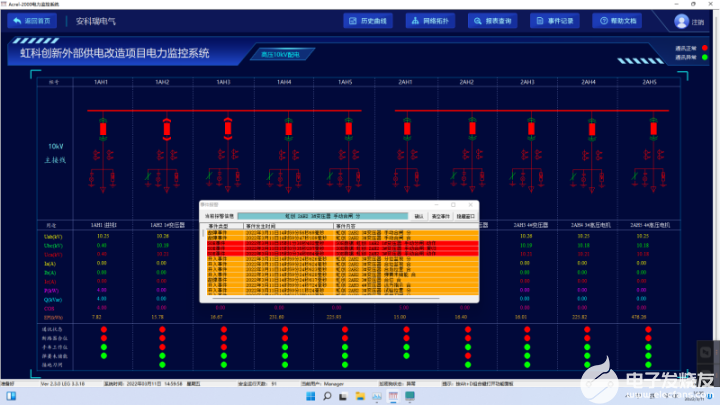Click the 通讯正常 red legend indicator
The image size is (720, 405).
[x=704, y=48]
